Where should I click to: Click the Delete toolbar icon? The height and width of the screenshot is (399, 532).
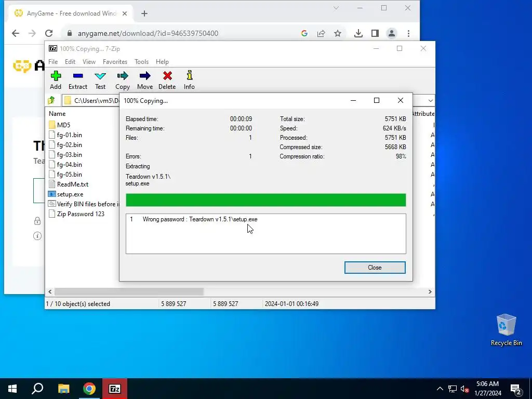point(167,81)
